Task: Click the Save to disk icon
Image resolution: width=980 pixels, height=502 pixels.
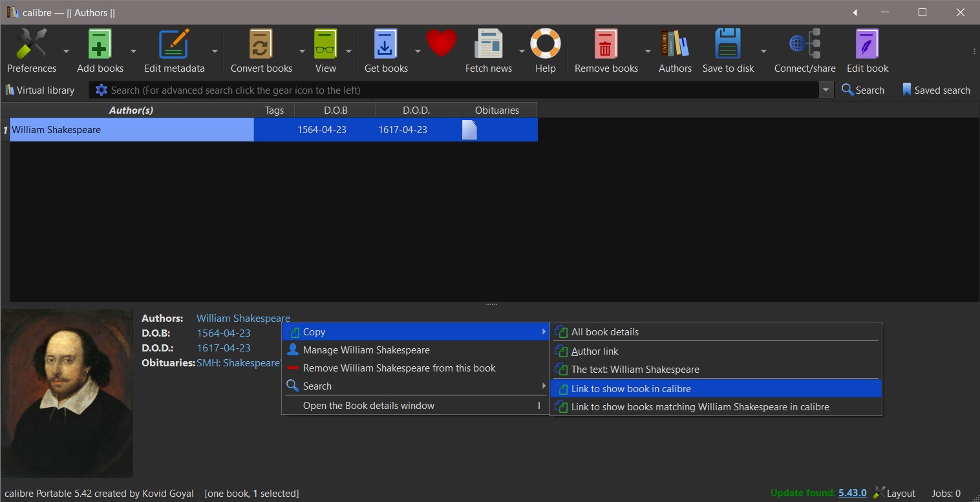Action: [x=728, y=45]
